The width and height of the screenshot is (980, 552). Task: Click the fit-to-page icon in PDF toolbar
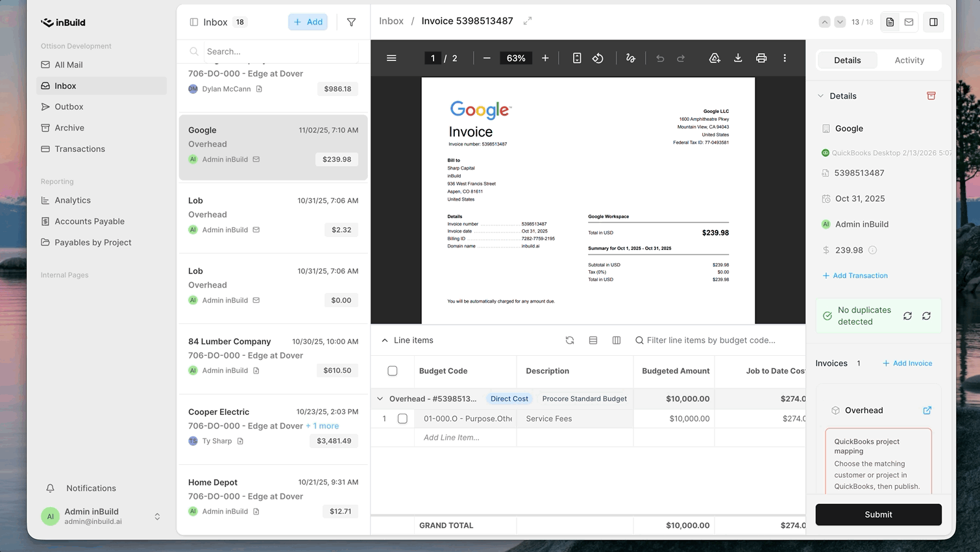pyautogui.click(x=577, y=58)
